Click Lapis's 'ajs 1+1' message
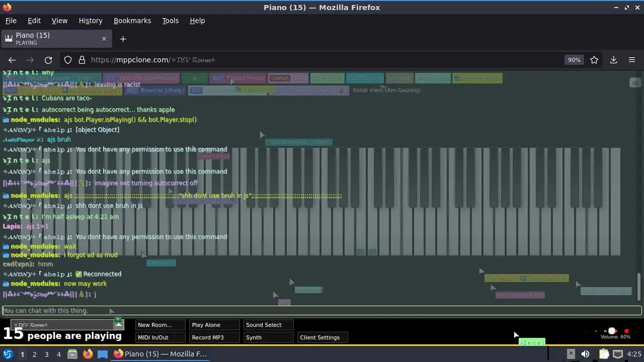644x362 pixels. pyautogui.click(x=37, y=226)
